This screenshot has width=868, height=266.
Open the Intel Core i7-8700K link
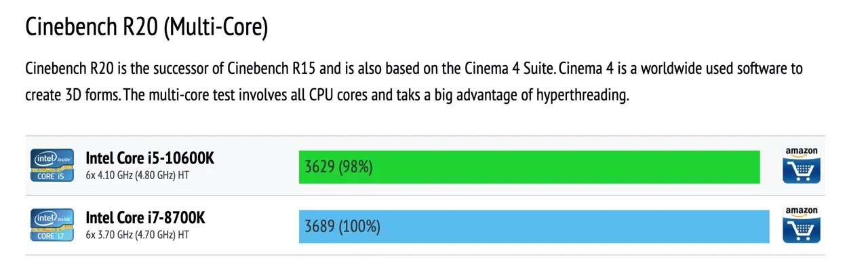[x=145, y=218]
